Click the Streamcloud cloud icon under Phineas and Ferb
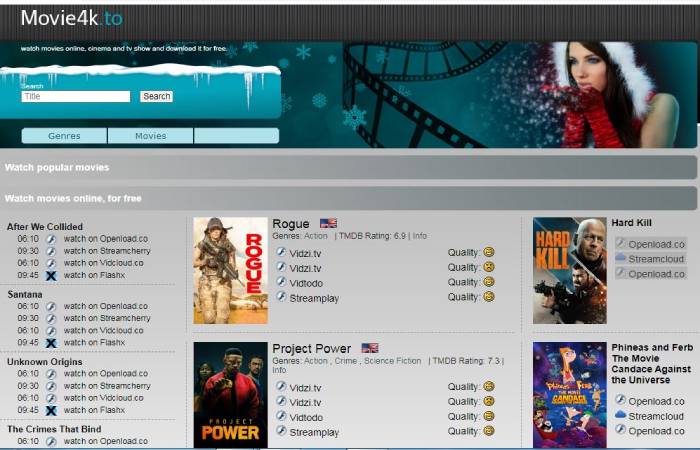Viewport: 700px width, 450px height. (620, 415)
